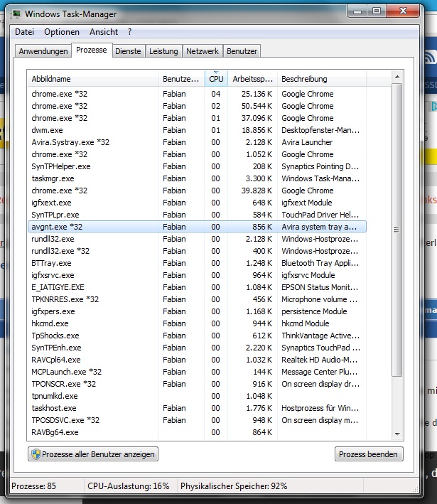Select the MCPLaunch.exe *32 process

tap(197, 372)
